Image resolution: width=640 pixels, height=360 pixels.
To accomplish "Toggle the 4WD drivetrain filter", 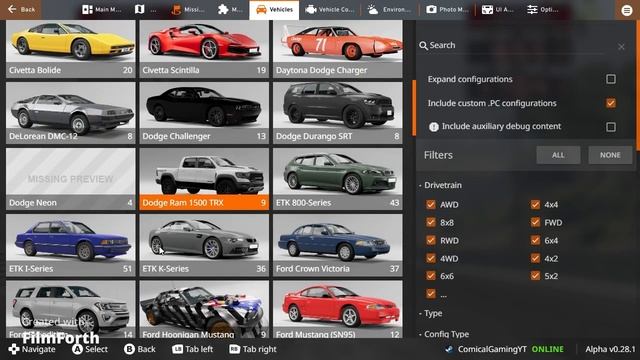I will [x=431, y=258].
